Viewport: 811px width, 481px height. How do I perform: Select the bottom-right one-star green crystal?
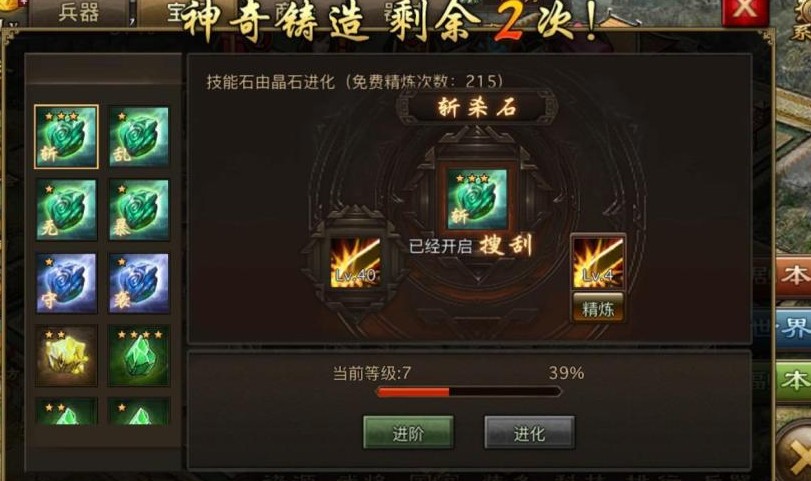click(x=139, y=412)
